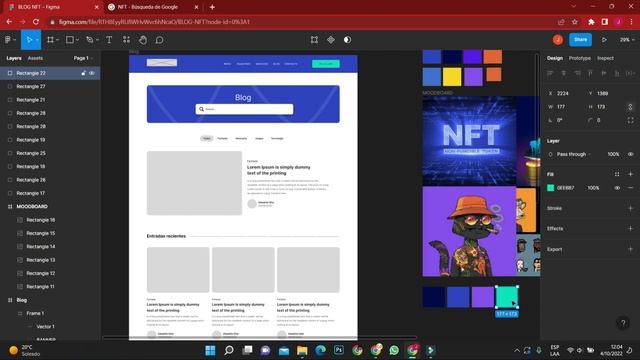Add an Export setting with plus button
Image resolution: width=640 pixels, height=360 pixels.
(631, 249)
